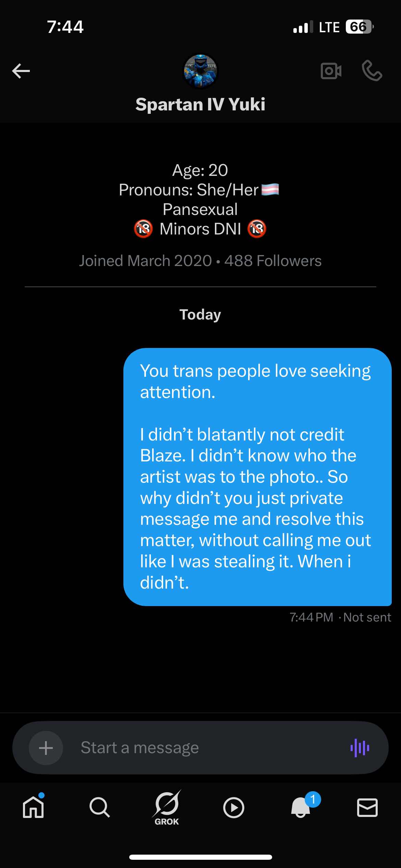This screenshot has width=401, height=868.
Task: Open the Search tab
Action: coord(100,807)
